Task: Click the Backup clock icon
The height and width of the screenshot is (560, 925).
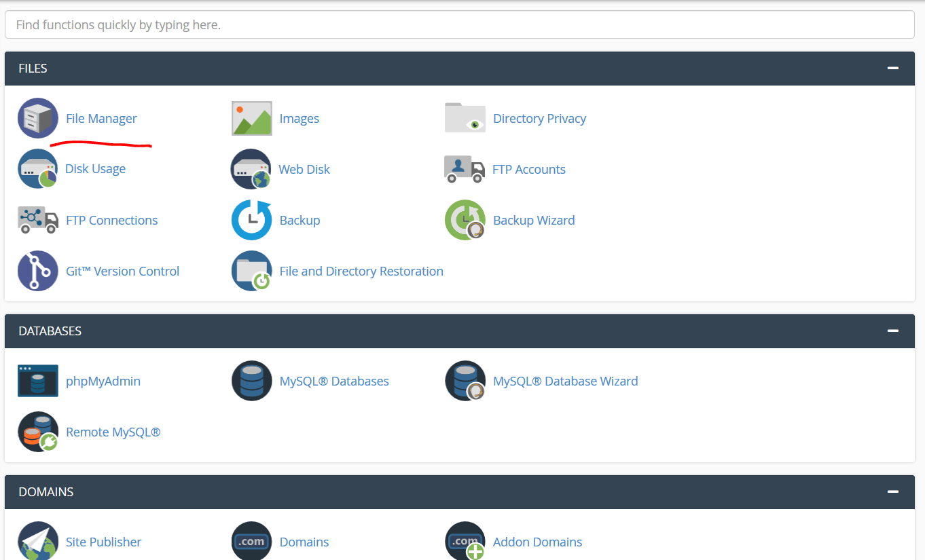Action: [x=252, y=220]
